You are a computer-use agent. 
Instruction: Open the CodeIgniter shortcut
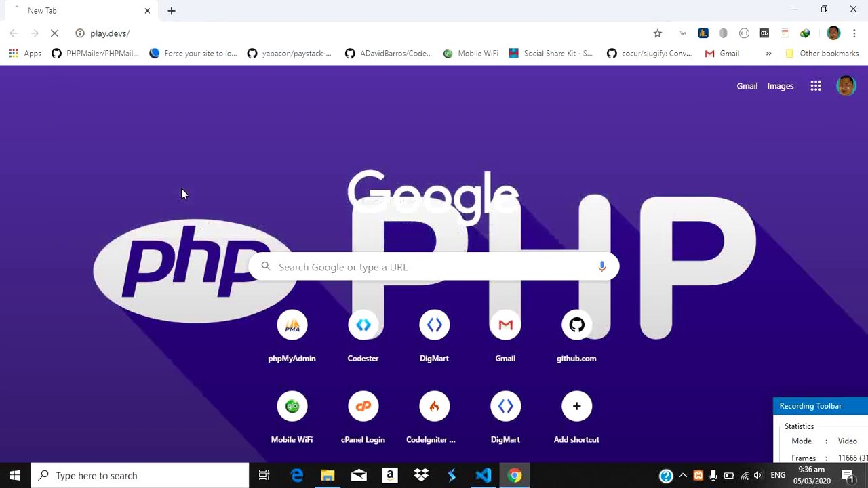(434, 418)
